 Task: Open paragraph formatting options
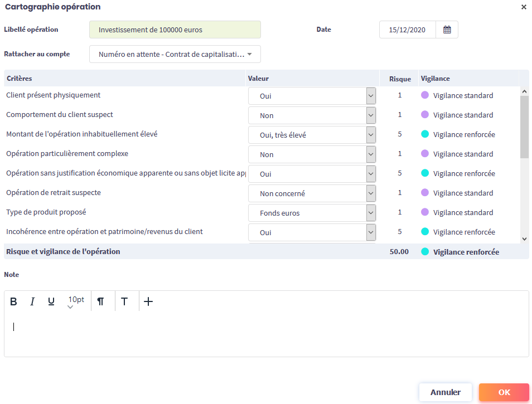point(100,301)
